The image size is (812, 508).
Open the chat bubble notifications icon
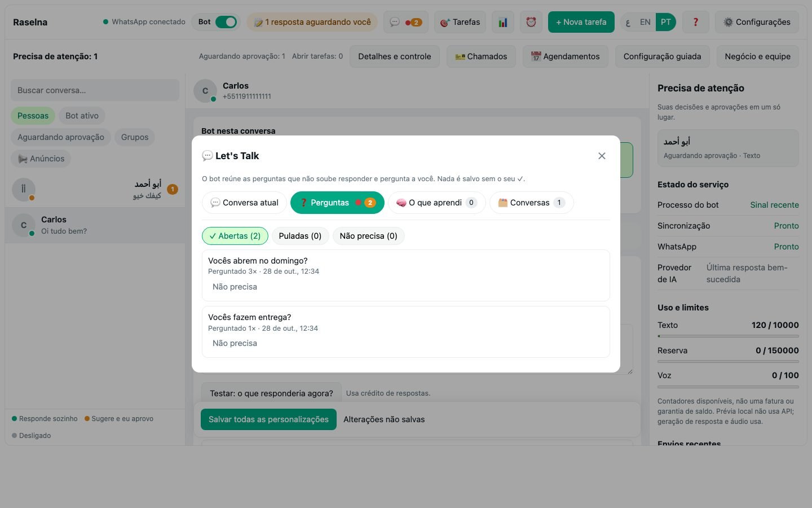click(405, 22)
